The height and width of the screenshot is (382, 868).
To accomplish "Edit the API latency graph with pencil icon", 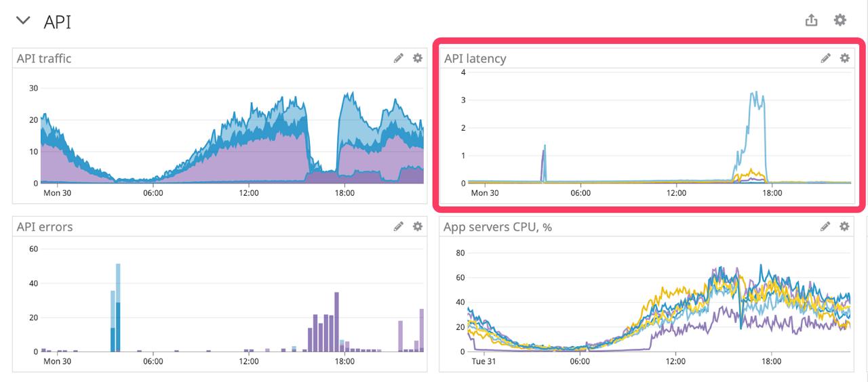I will (825, 58).
